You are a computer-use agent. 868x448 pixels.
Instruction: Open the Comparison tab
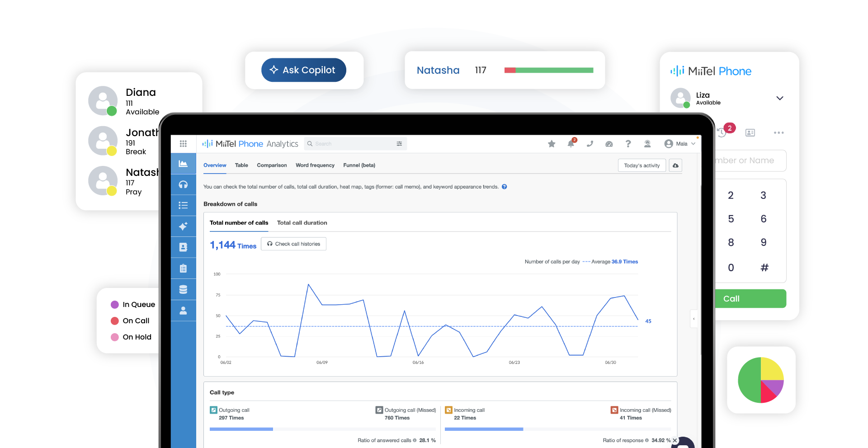272,165
